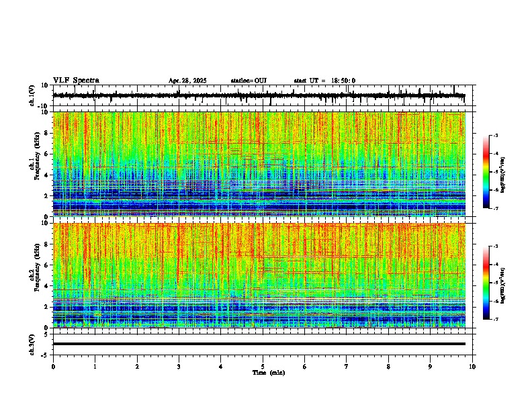This screenshot has width=532, height=411.
Task: Click time axis tick label "5"
Action: (x=263, y=367)
